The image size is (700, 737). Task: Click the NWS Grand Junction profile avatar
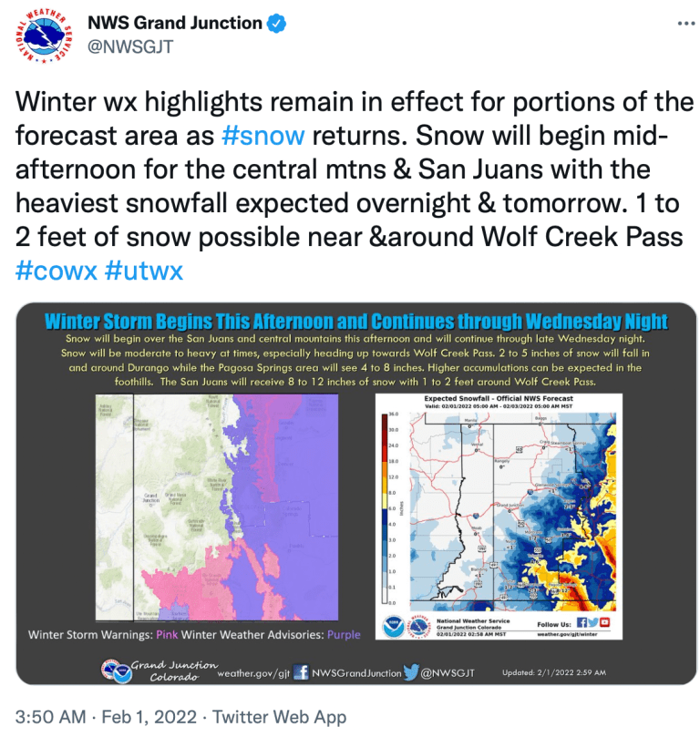pyautogui.click(x=46, y=39)
